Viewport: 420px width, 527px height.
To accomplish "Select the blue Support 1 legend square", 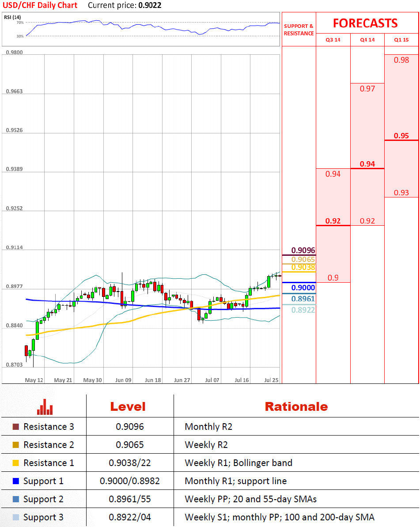I will (16, 481).
